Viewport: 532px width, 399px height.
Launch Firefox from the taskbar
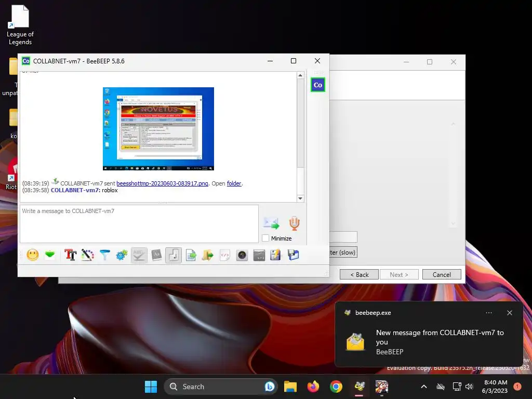[x=313, y=387]
